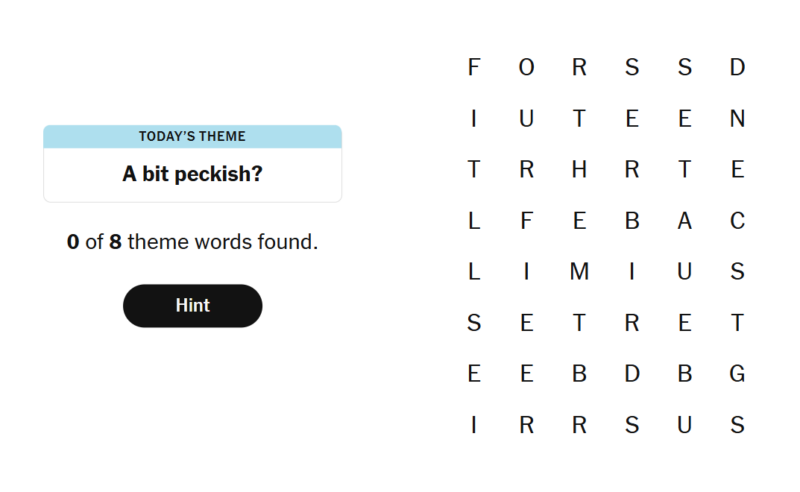Tap the I between L and M
The width and height of the screenshot is (800, 492).
coord(527,272)
